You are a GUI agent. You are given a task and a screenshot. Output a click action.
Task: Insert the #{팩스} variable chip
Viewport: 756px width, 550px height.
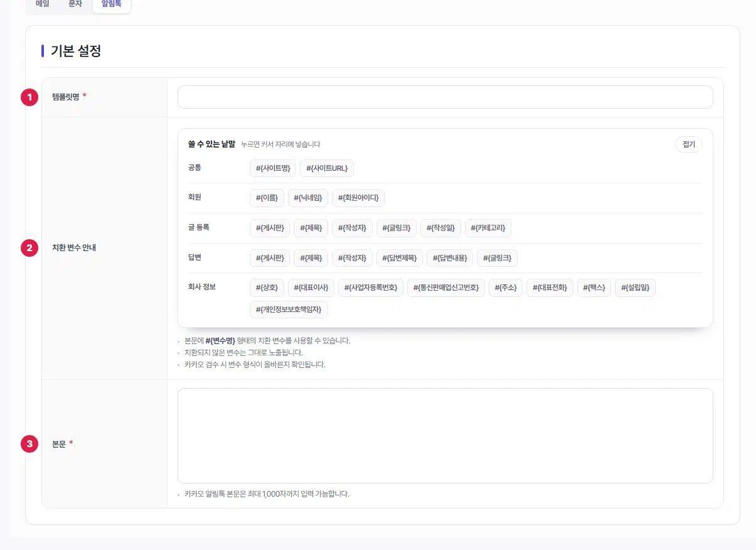tap(594, 288)
